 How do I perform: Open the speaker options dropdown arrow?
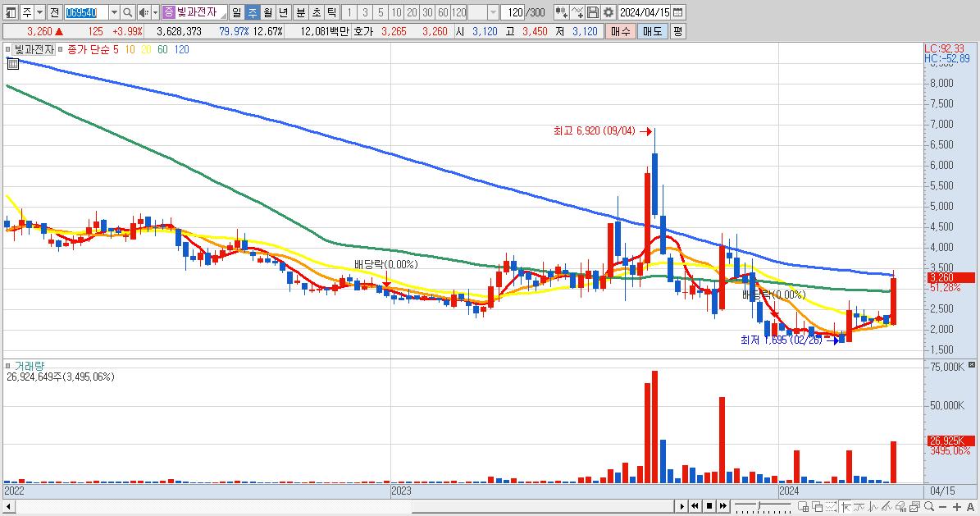coord(155,11)
